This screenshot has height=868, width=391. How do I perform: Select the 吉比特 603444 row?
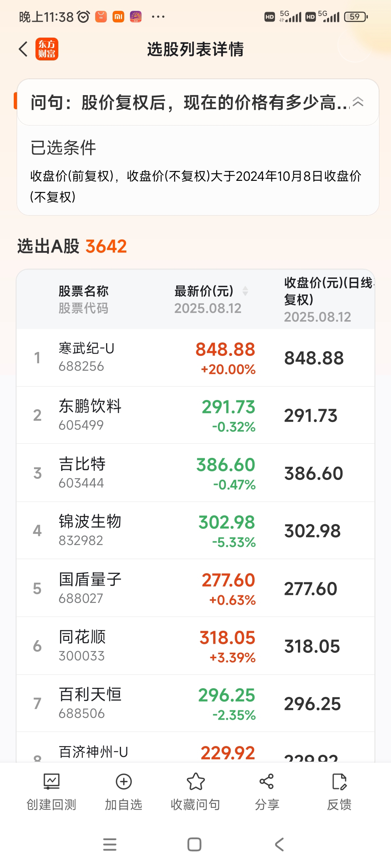point(195,473)
